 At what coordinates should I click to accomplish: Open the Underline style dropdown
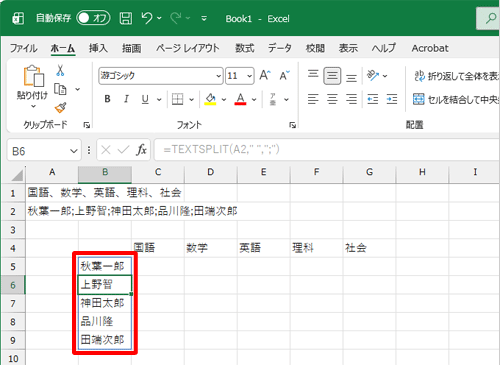click(x=159, y=99)
